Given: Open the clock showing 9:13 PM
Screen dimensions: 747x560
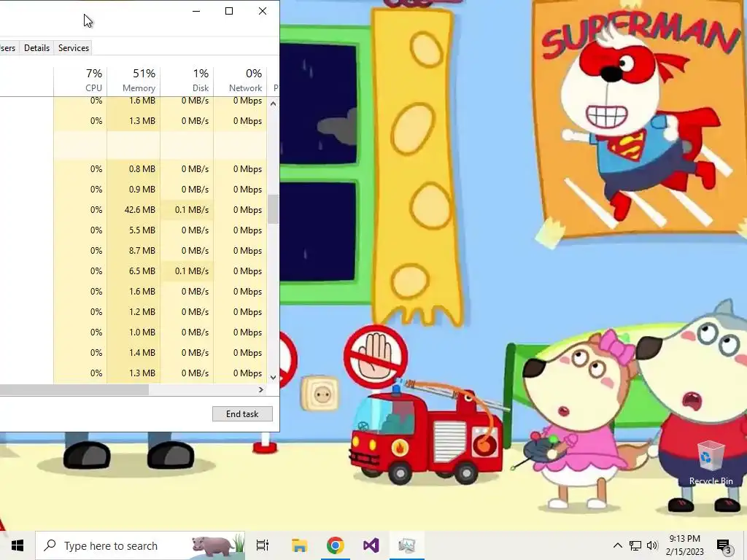Looking at the screenshot, I should pyautogui.click(x=684, y=545).
